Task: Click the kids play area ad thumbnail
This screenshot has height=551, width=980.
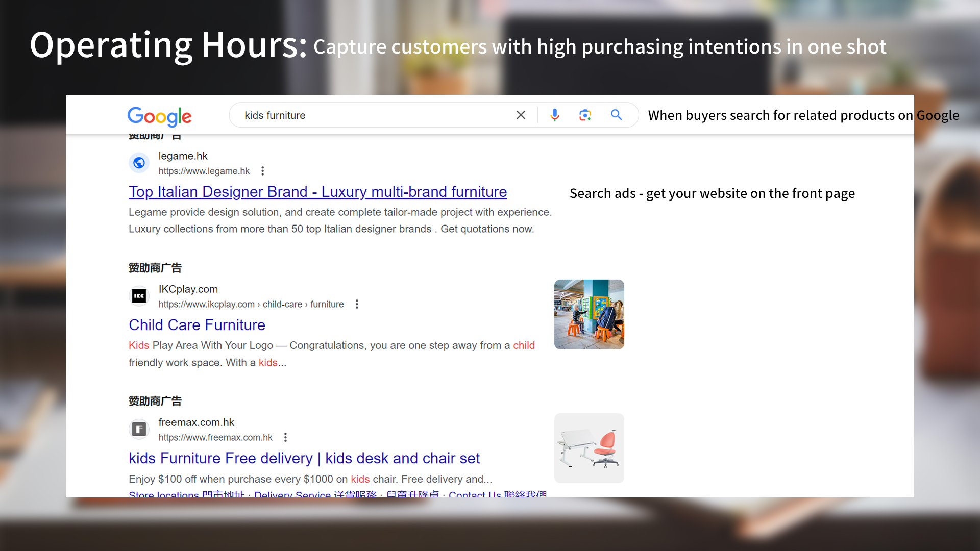Action: (589, 314)
